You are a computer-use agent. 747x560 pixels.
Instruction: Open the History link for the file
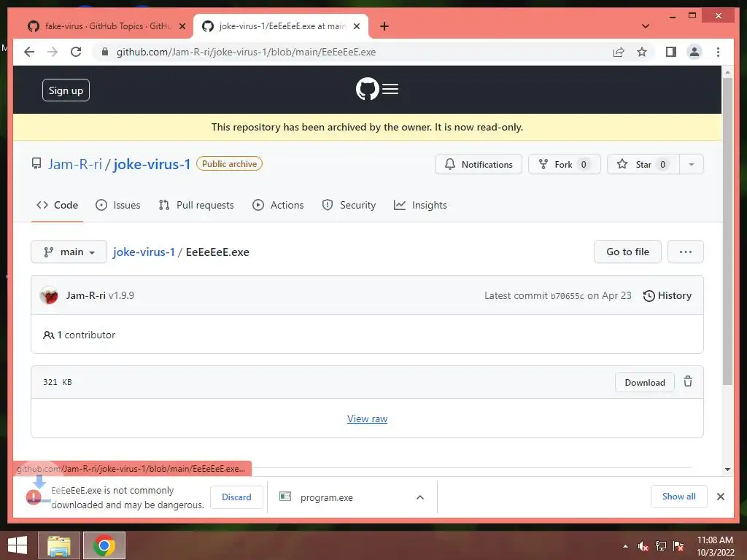coord(667,296)
